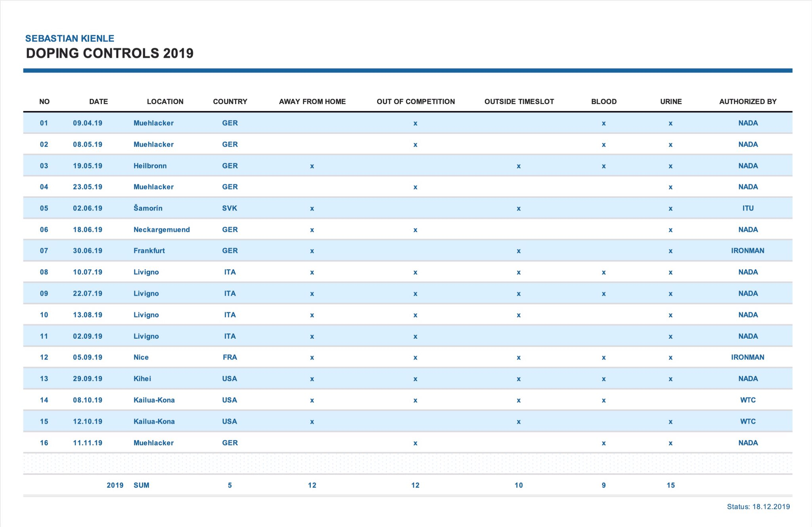Select the blood x in row 01

[603, 123]
